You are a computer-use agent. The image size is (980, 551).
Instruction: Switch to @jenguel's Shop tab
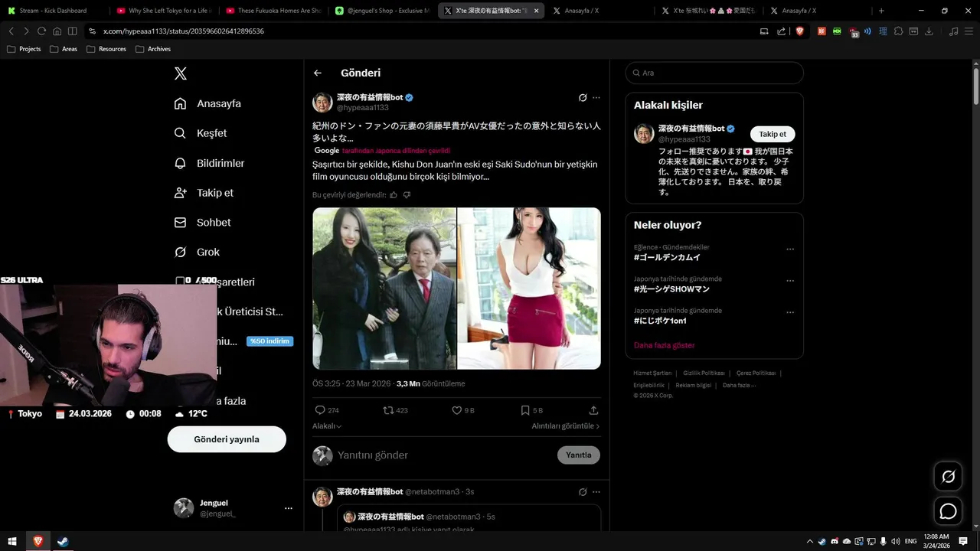coord(382,11)
